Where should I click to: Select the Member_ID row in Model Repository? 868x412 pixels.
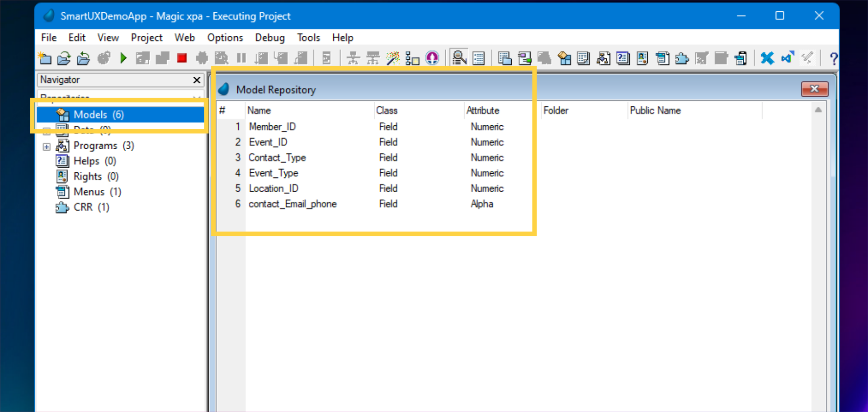click(272, 127)
